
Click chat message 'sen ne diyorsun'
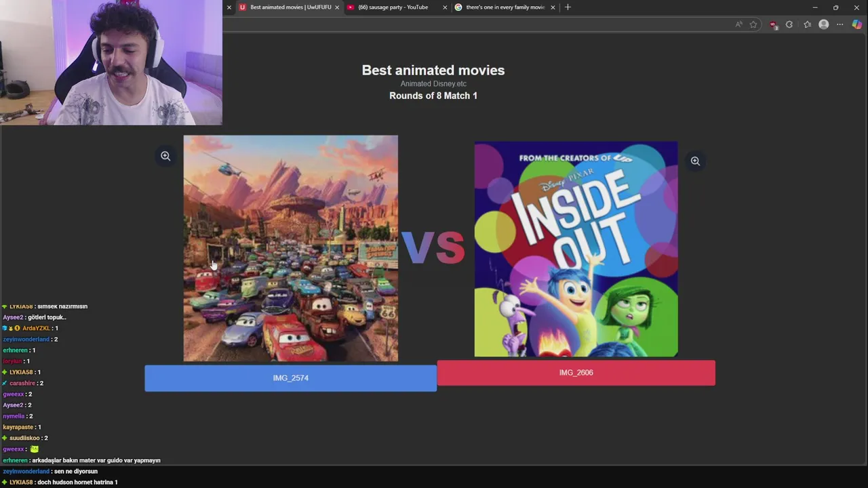point(76,471)
